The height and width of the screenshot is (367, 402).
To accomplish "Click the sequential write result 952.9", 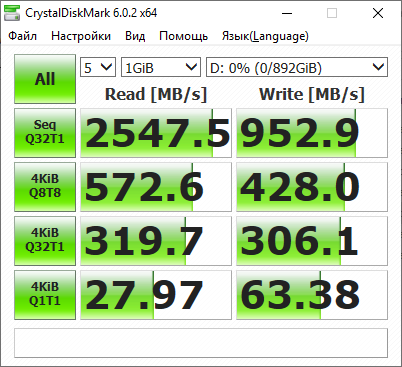I will coord(312,133).
